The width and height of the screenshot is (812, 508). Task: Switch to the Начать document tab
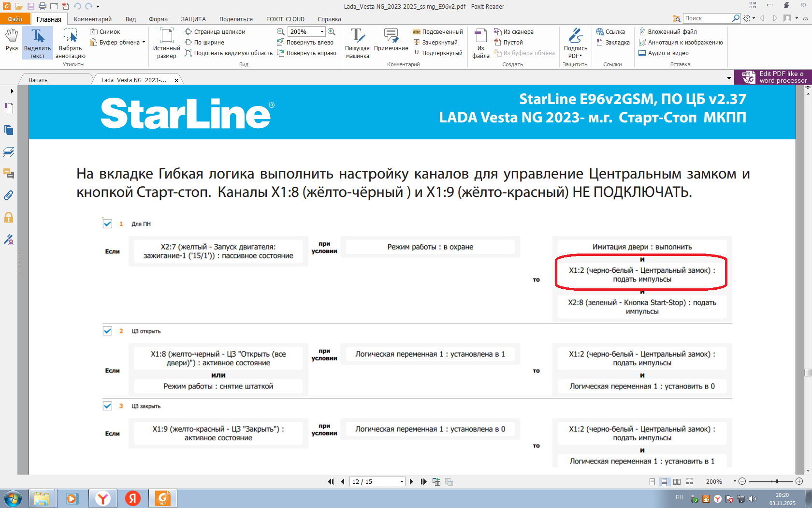click(38, 80)
